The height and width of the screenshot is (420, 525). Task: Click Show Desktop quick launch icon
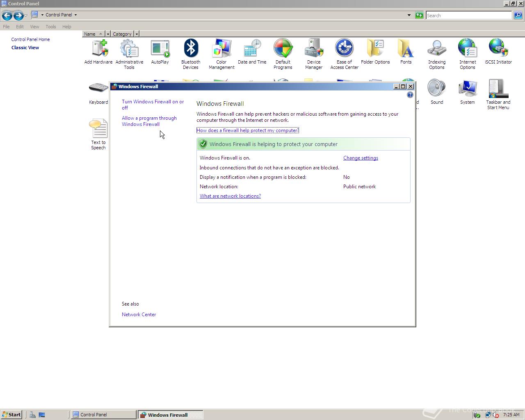click(42, 415)
